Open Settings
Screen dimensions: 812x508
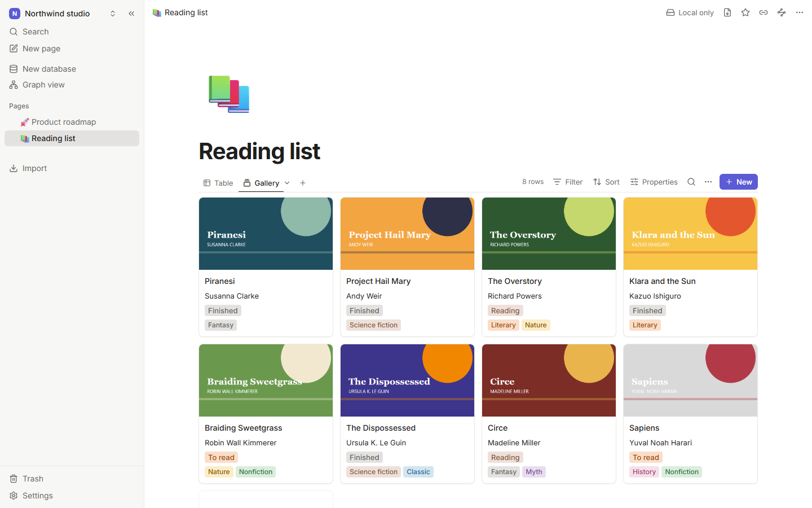(x=72, y=496)
